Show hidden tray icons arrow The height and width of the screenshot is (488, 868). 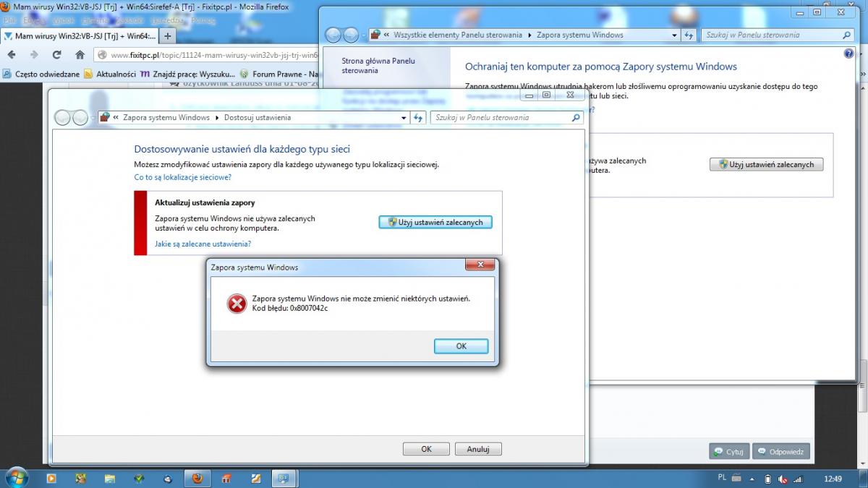pos(752,479)
